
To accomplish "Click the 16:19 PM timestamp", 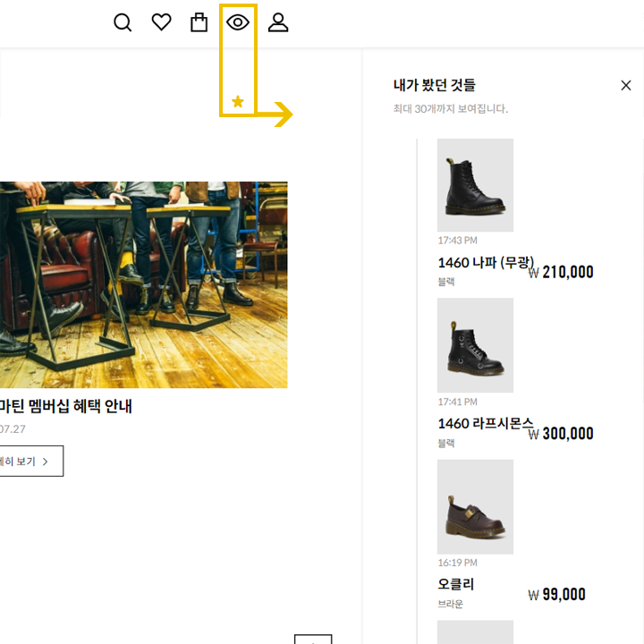I will coord(458,563).
